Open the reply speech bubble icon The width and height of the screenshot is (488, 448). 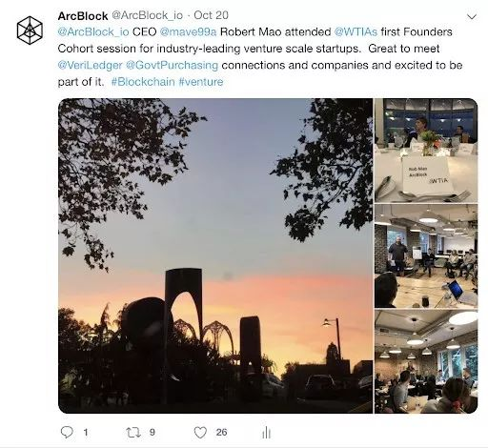(67, 432)
